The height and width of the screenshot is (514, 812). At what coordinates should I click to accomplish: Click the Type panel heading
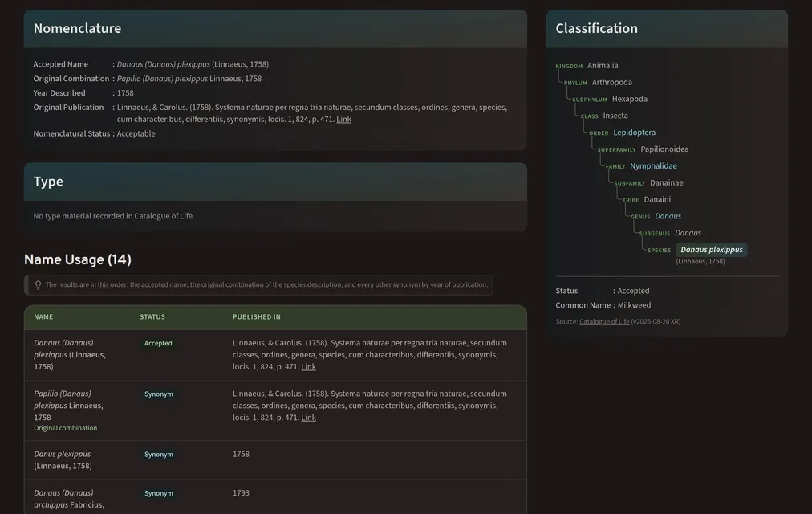48,182
